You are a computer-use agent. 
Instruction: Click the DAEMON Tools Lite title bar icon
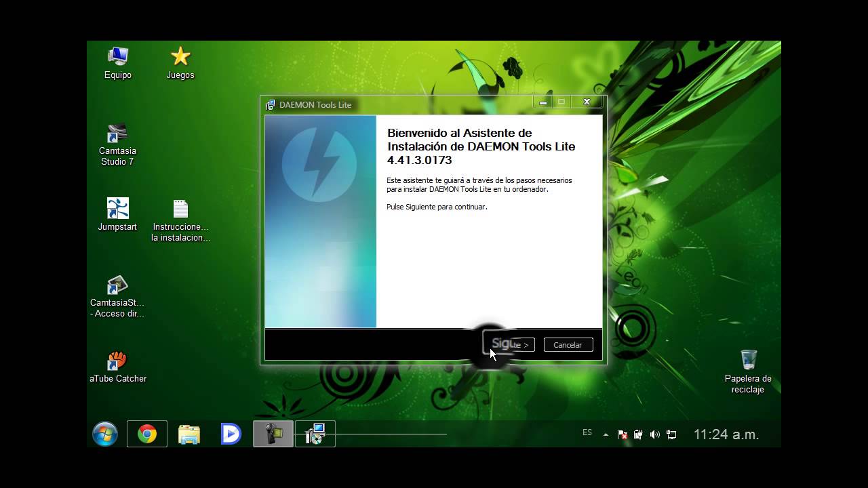pyautogui.click(x=271, y=104)
